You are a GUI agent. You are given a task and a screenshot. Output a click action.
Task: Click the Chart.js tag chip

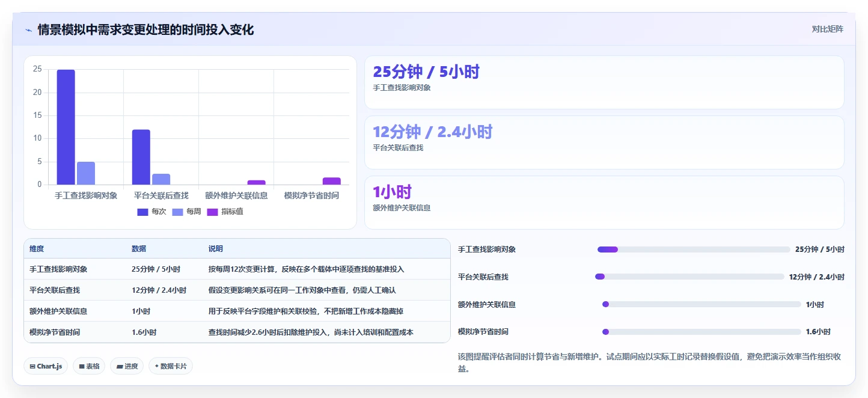(x=46, y=366)
